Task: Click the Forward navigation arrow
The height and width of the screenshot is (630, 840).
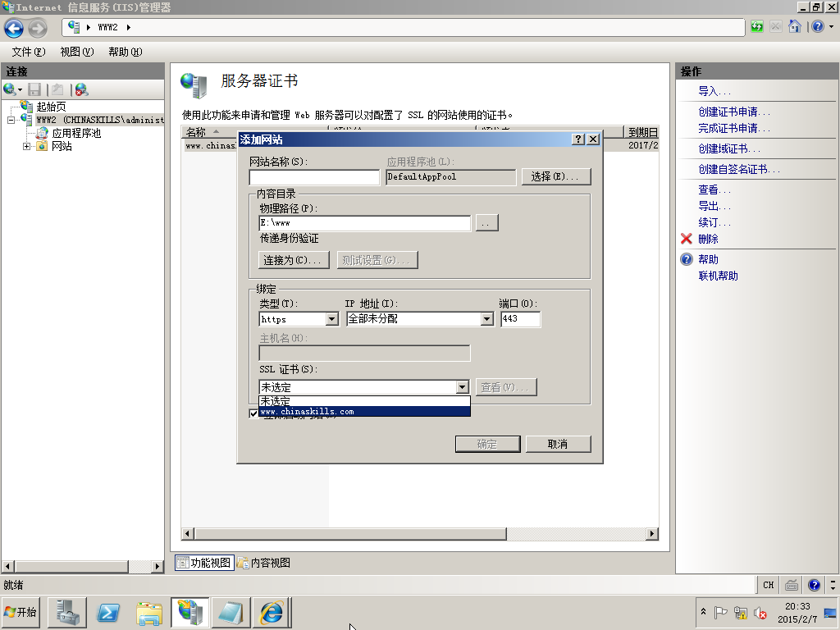Action: pyautogui.click(x=38, y=28)
